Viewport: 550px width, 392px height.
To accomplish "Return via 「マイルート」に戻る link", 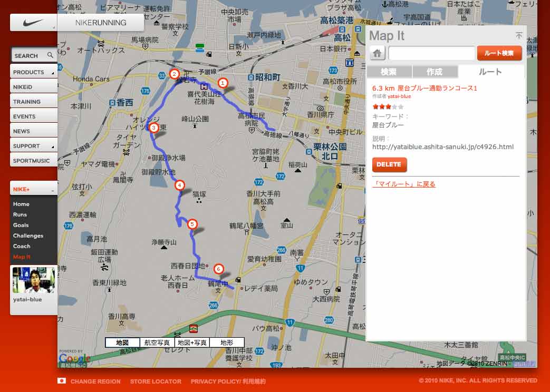I will [404, 184].
